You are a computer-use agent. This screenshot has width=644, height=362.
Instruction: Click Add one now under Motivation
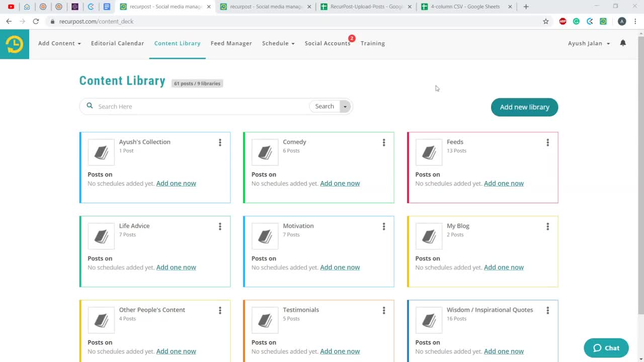click(340, 267)
